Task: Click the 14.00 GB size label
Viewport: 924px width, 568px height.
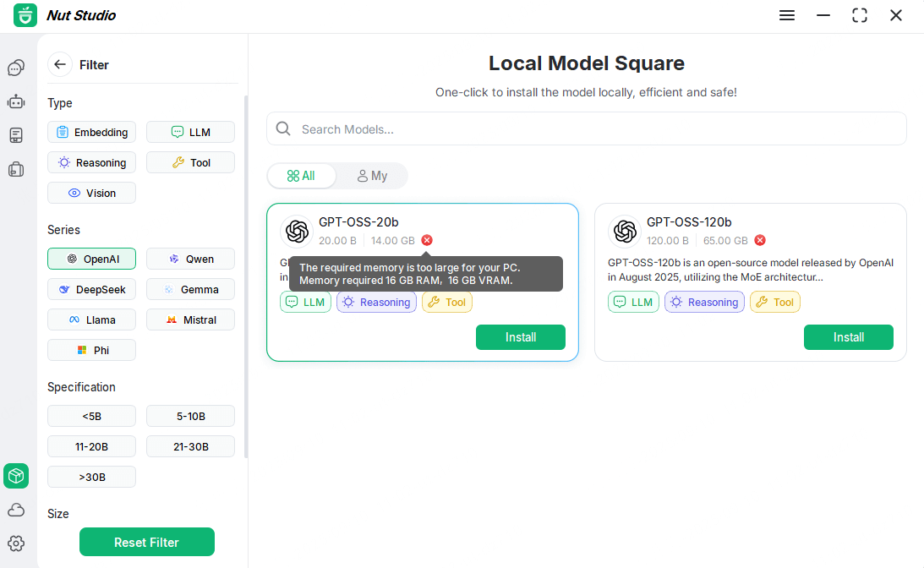Action: 393,240
